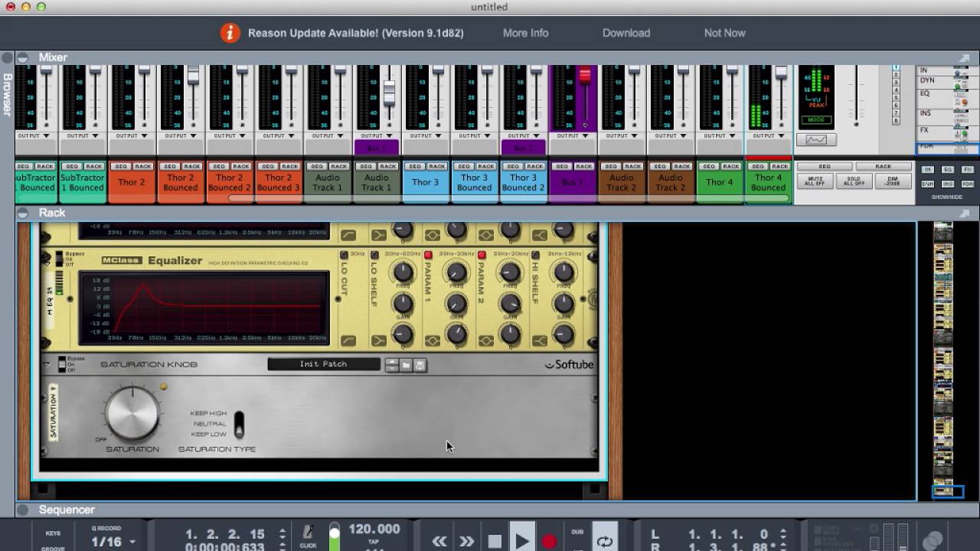980x551 pixels.
Task: Toggle the DYN section show/hide button
Action: (928, 184)
